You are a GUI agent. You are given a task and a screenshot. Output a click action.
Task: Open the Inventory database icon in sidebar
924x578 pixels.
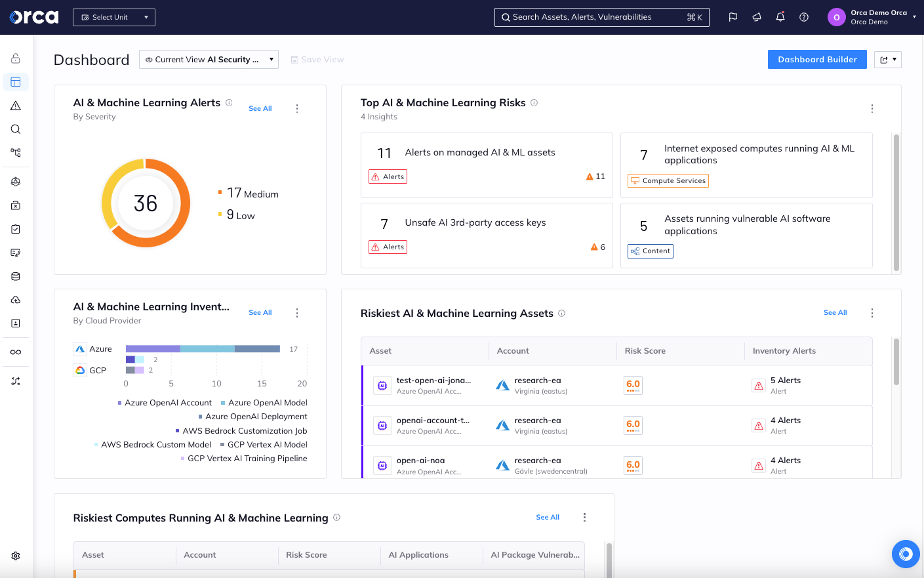click(15, 276)
